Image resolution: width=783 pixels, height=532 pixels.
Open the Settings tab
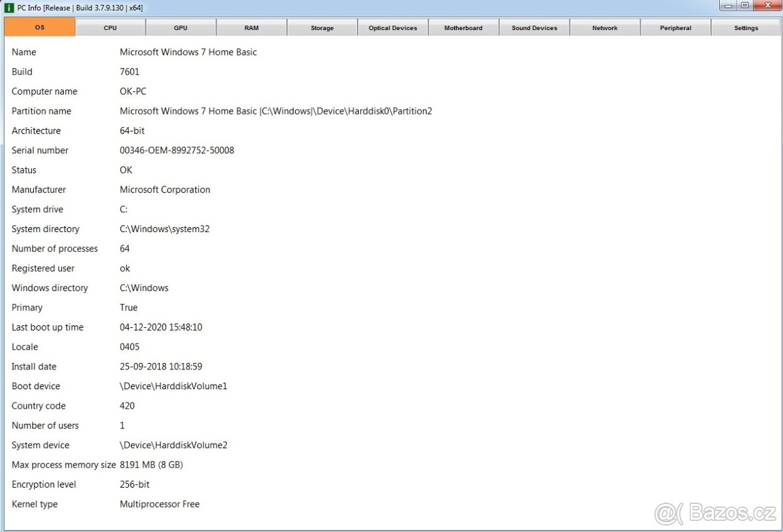point(746,28)
